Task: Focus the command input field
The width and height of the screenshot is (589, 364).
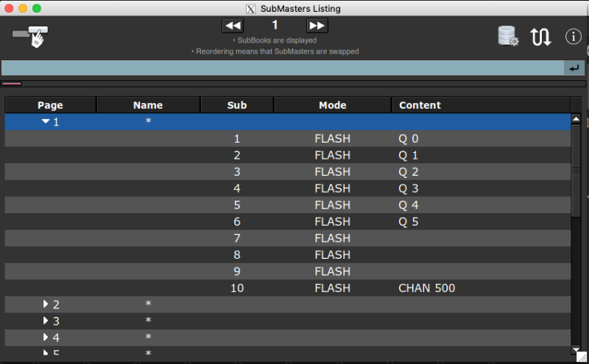Action: point(282,68)
